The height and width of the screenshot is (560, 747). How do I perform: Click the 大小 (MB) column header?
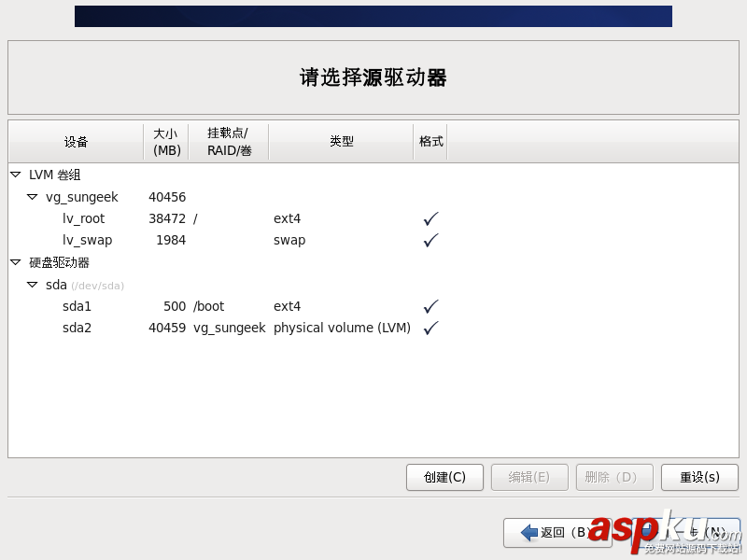coord(166,141)
